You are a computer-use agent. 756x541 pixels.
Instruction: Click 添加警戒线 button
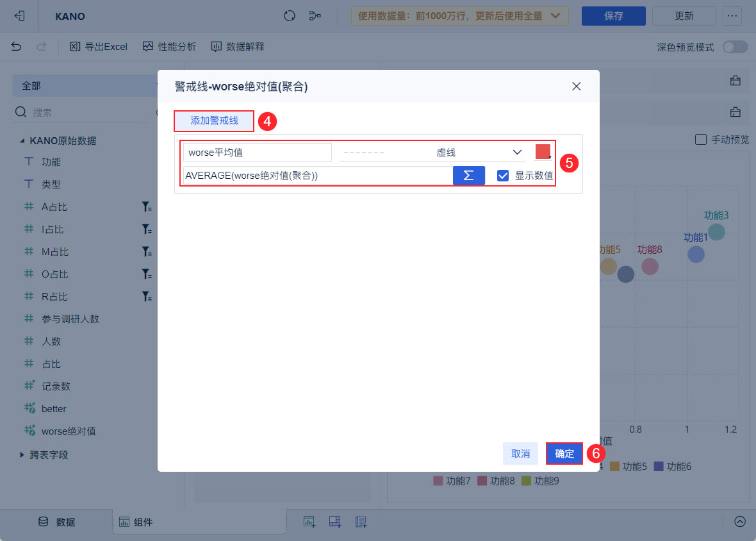point(214,121)
